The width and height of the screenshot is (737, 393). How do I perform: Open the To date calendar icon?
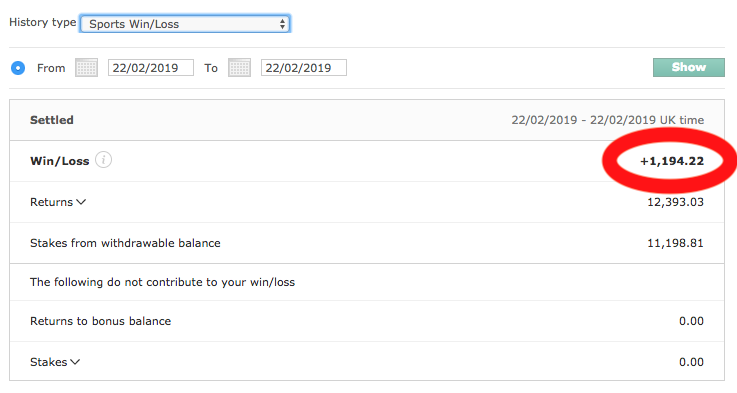(x=239, y=68)
